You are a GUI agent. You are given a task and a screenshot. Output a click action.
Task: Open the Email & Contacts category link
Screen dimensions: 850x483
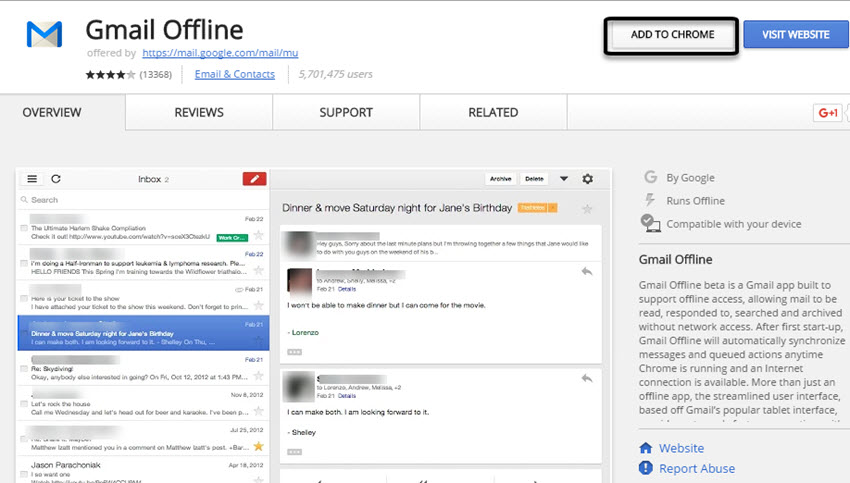click(x=235, y=74)
